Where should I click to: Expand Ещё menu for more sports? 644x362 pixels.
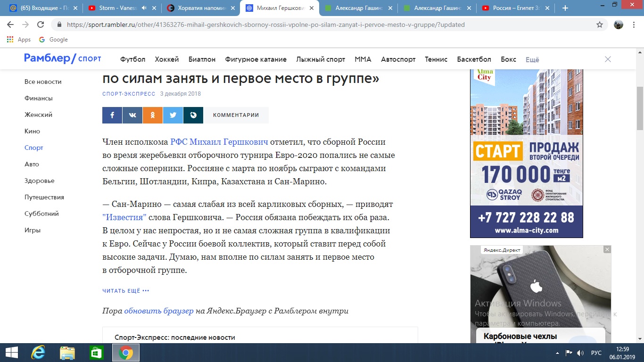click(532, 59)
